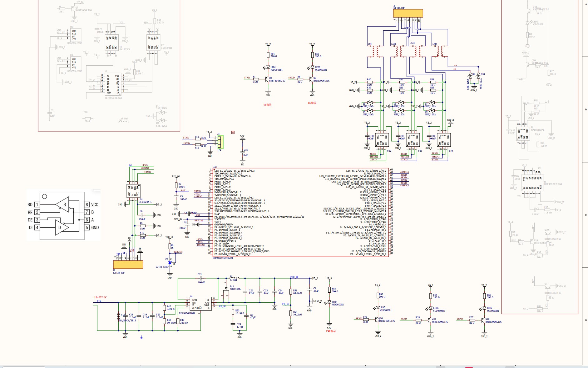This screenshot has width=588, height=368.
Task: Select the LED1 TX indicator diode
Action: point(268,68)
